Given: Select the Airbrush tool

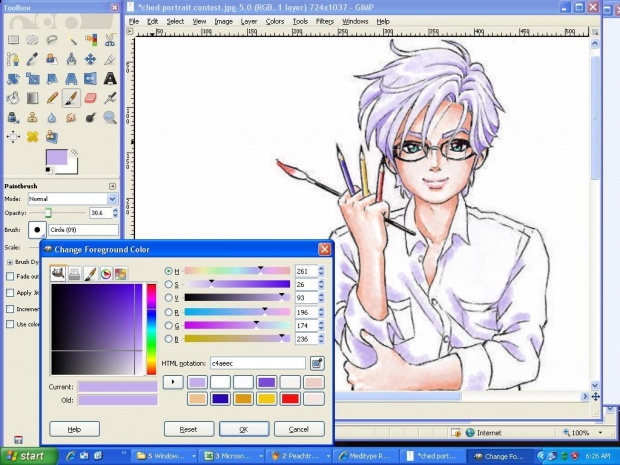Looking at the screenshot, I should coord(110,98).
